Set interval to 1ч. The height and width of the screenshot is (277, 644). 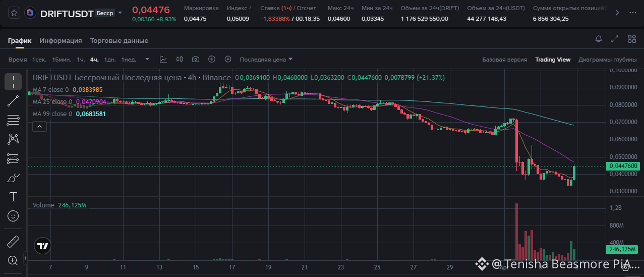point(81,60)
